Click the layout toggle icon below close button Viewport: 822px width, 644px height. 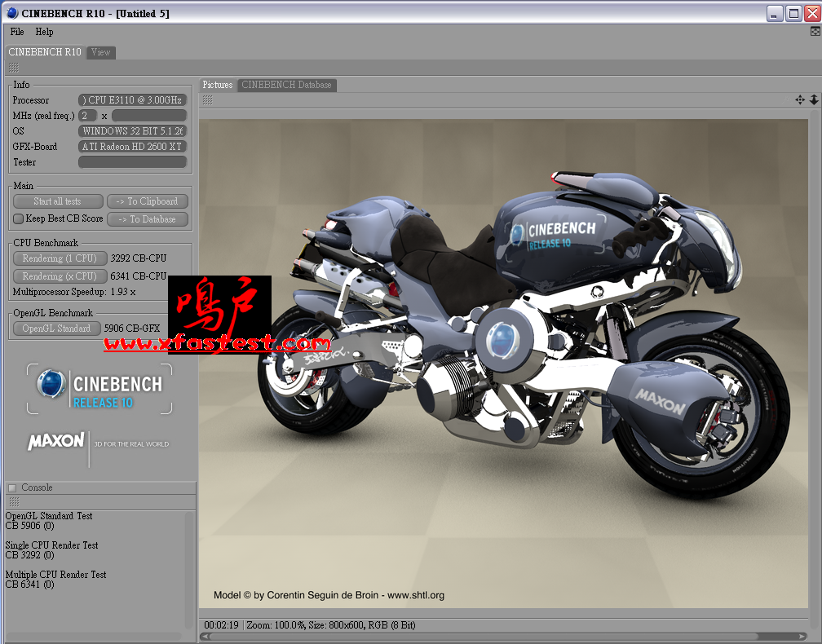(815, 32)
